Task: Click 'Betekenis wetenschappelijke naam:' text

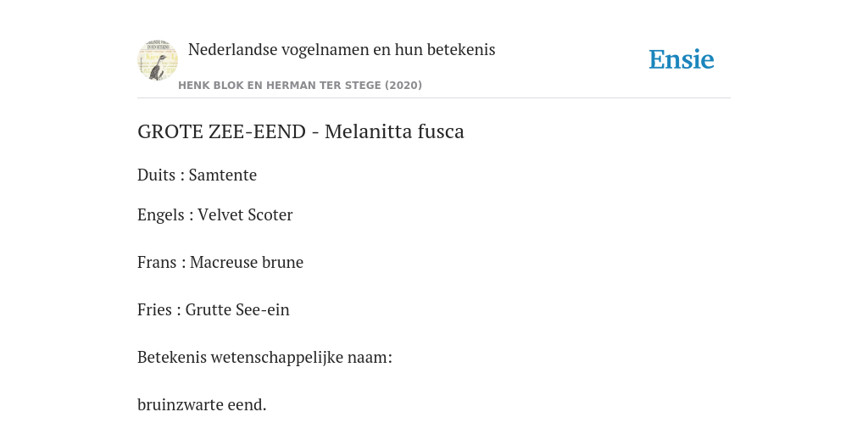Action: [x=264, y=358]
